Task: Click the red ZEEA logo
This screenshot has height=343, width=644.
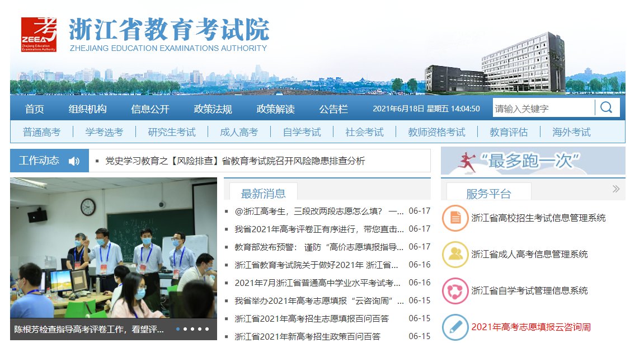Action: (39, 35)
